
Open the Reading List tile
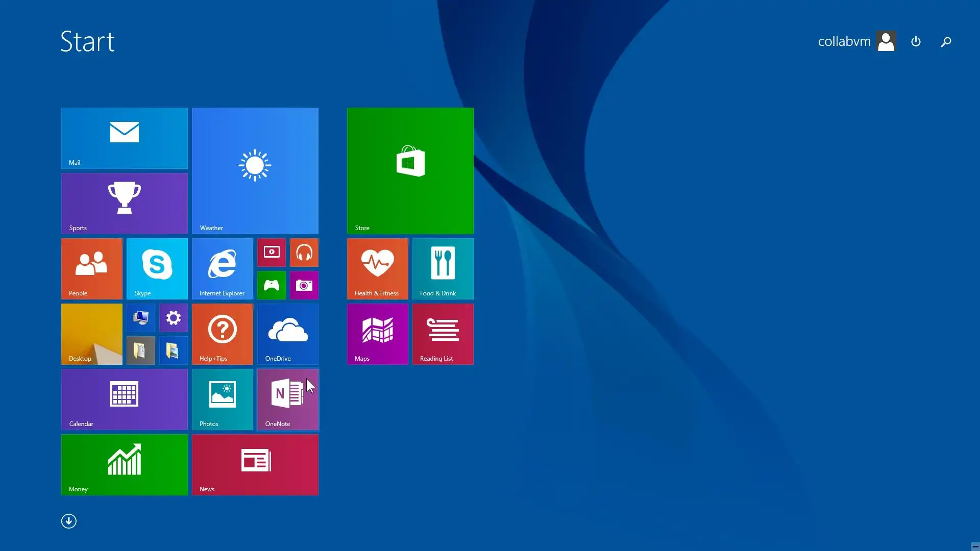tap(443, 334)
